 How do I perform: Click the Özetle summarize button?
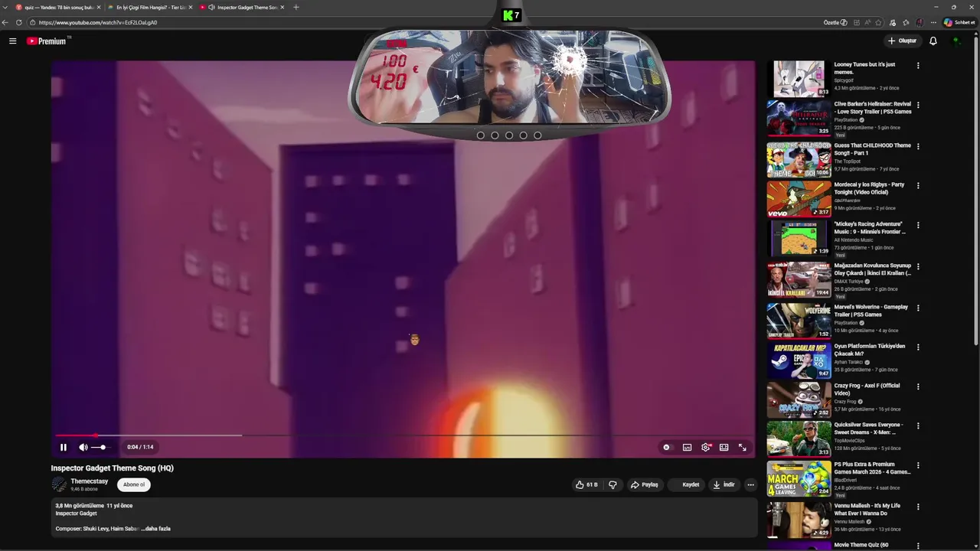(835, 22)
